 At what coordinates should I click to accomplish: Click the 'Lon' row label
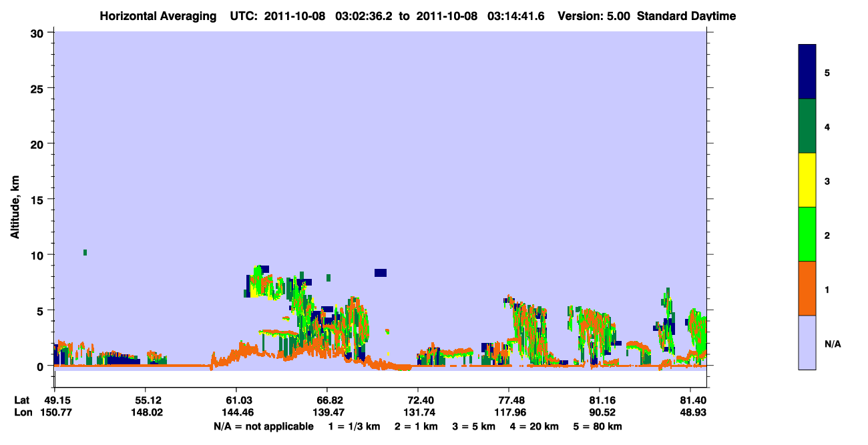pos(22,412)
